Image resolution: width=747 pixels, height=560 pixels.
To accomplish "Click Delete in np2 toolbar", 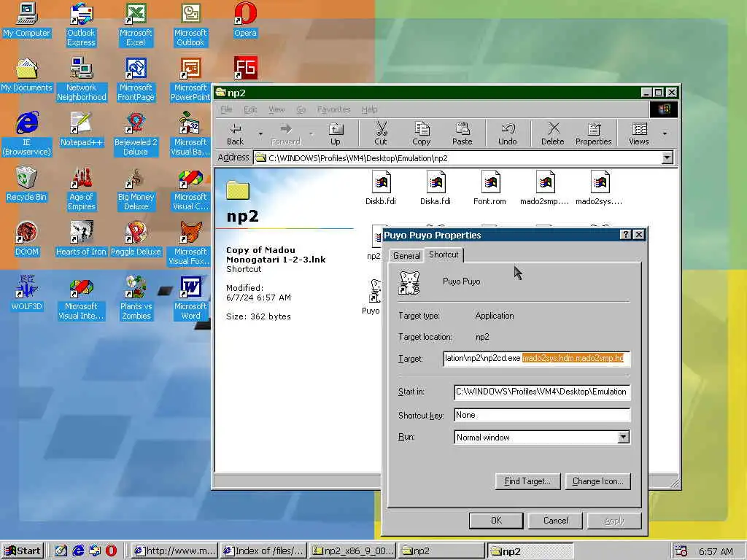I will [x=553, y=134].
